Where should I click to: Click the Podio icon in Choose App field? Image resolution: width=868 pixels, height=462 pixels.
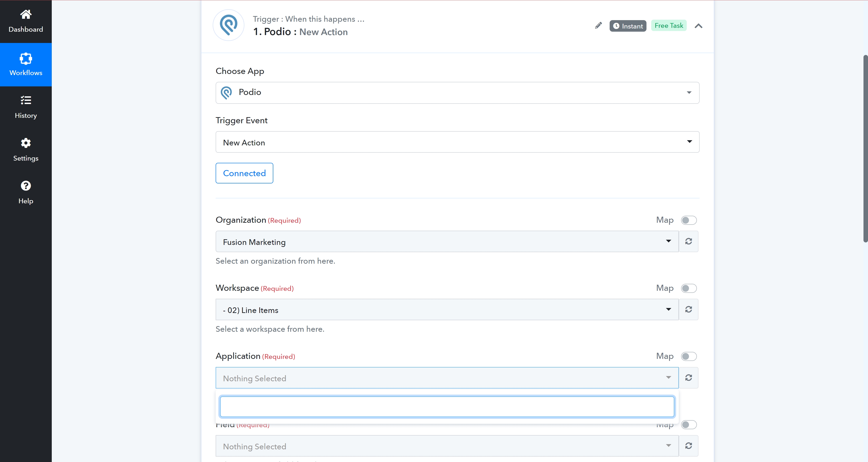226,93
